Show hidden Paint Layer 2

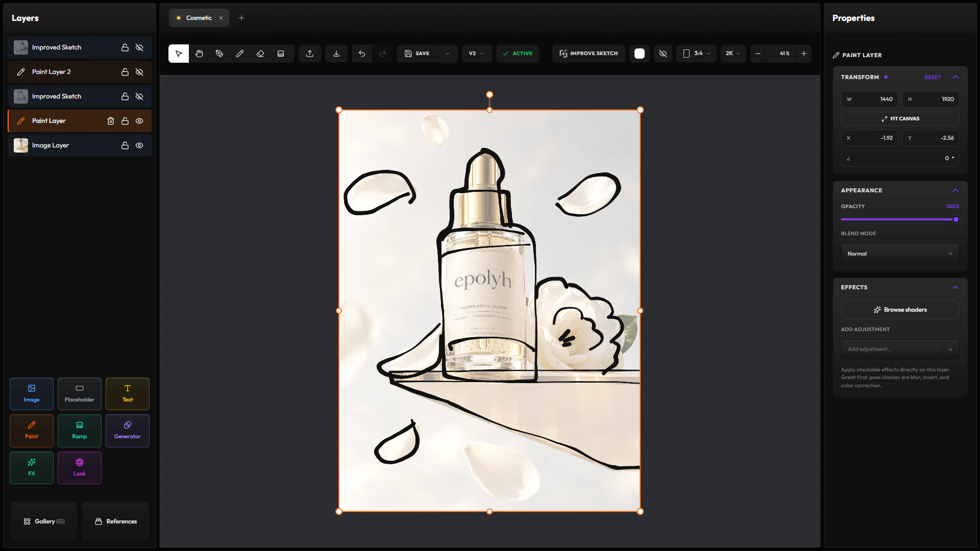pyautogui.click(x=139, y=72)
